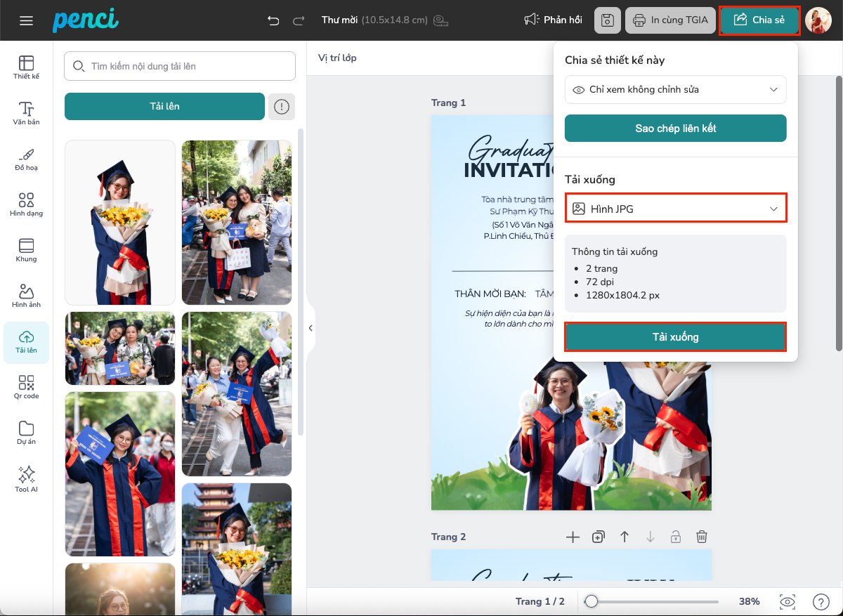Duplicate page 2 with copy icon
The height and width of the screenshot is (616, 843).
(599, 537)
